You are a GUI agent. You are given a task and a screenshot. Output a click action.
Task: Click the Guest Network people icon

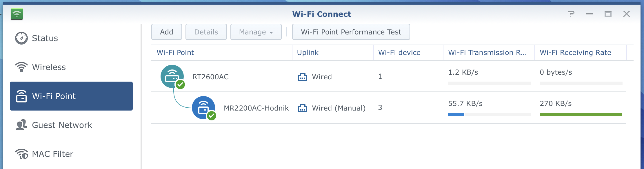point(21,125)
